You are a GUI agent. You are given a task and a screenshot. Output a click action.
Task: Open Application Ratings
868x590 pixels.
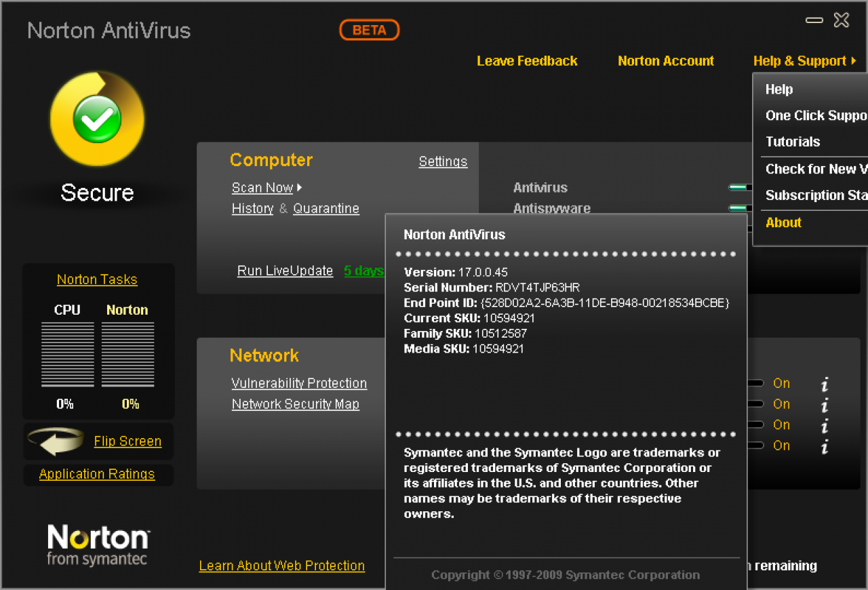tap(97, 474)
